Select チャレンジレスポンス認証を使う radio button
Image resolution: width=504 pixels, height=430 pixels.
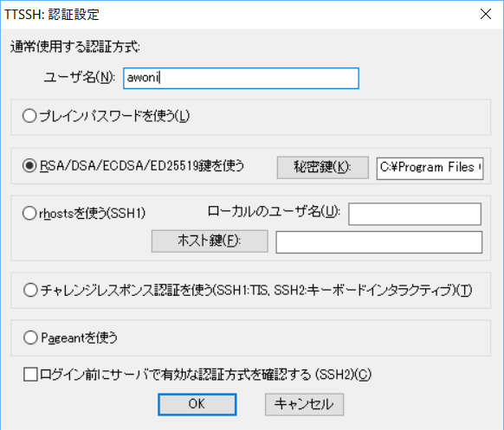point(30,290)
